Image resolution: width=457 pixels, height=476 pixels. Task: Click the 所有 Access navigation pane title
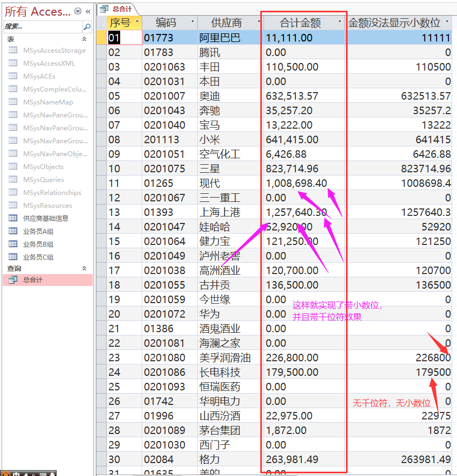37,11
